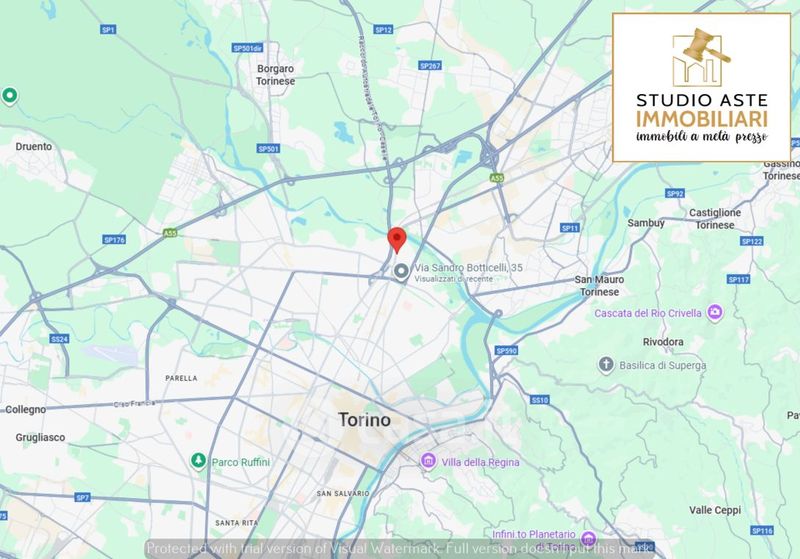800x559 pixels.
Task: Click the SP590 road shield
Action: 507,350
